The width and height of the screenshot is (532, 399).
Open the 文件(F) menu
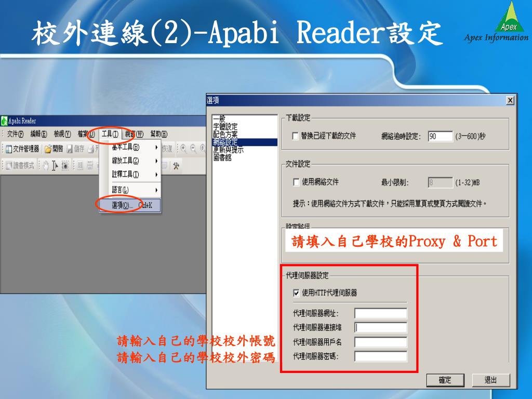[15, 134]
